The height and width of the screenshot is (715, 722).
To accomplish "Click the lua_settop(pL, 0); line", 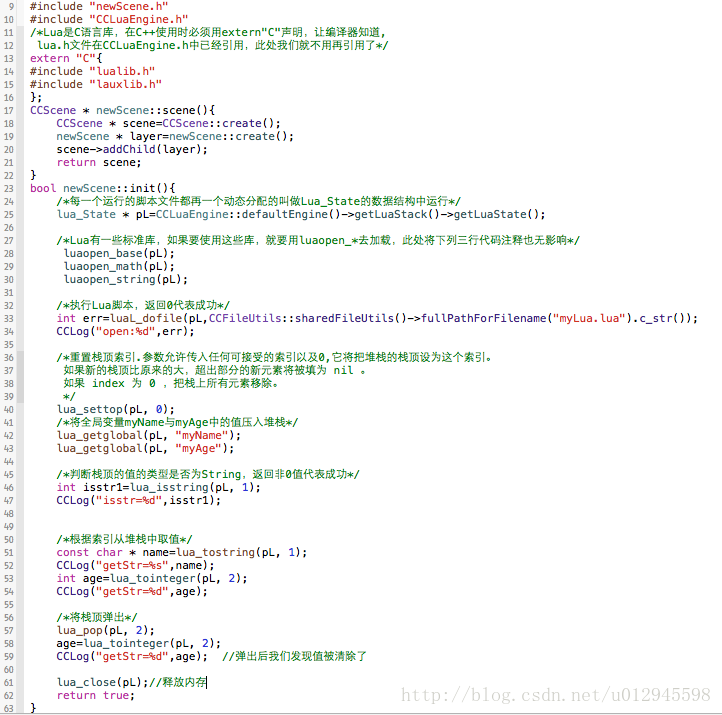I will [x=116, y=410].
